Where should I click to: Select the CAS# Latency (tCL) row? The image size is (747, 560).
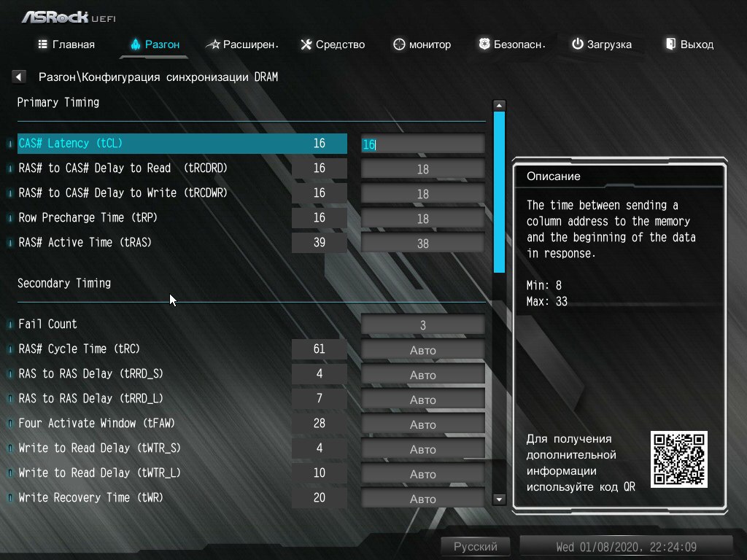point(182,144)
